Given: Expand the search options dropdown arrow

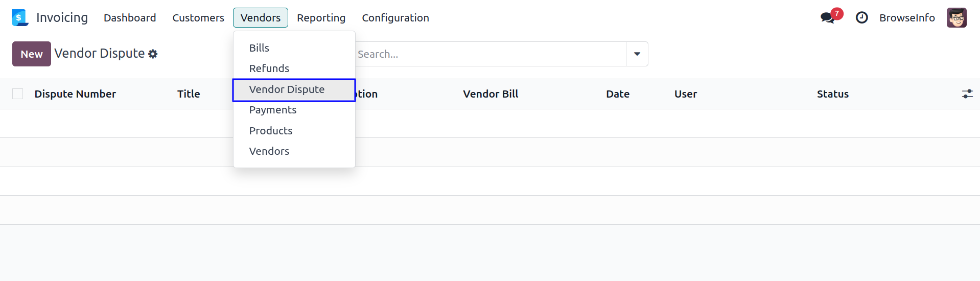Looking at the screenshot, I should coord(637,54).
